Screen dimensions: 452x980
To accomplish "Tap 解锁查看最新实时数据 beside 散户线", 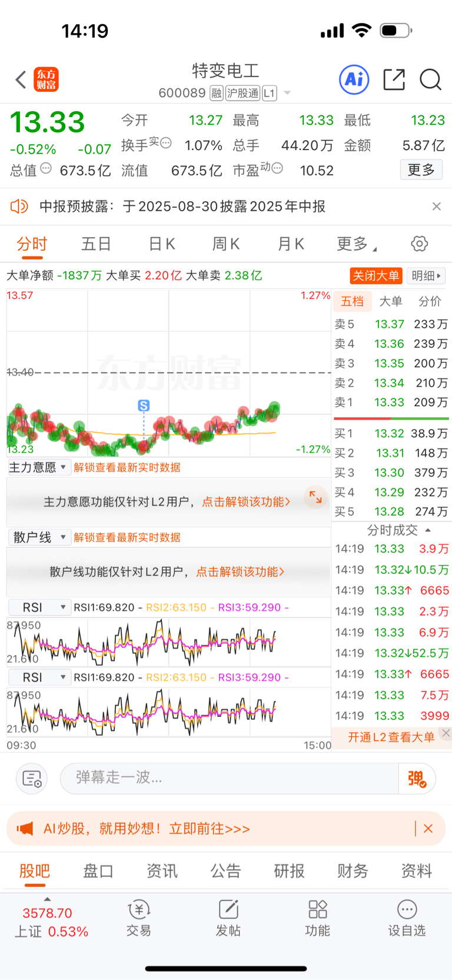I will (x=127, y=537).
